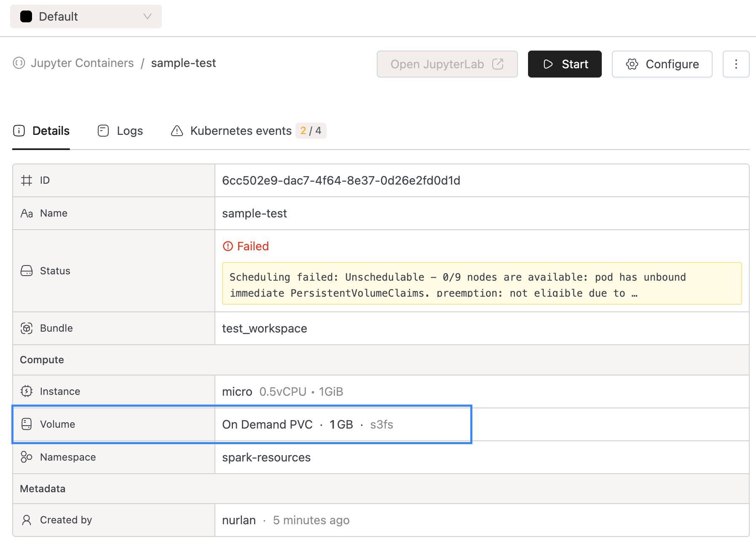Screen dimensions: 756x547
Task: Select the Details tab
Action: click(41, 131)
